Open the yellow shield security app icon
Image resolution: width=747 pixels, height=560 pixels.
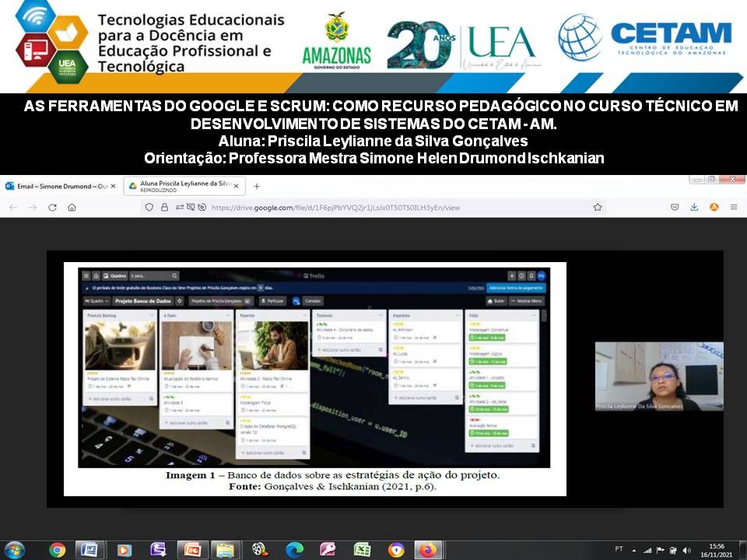[396, 551]
